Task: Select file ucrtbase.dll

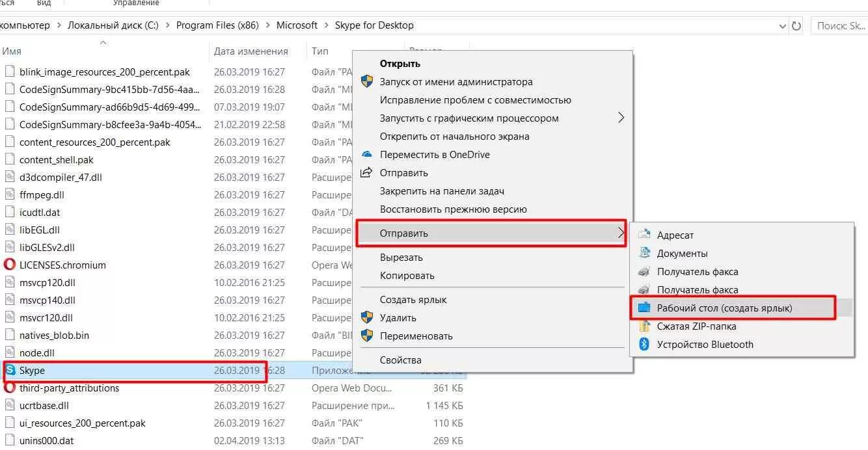Action: tap(44, 406)
